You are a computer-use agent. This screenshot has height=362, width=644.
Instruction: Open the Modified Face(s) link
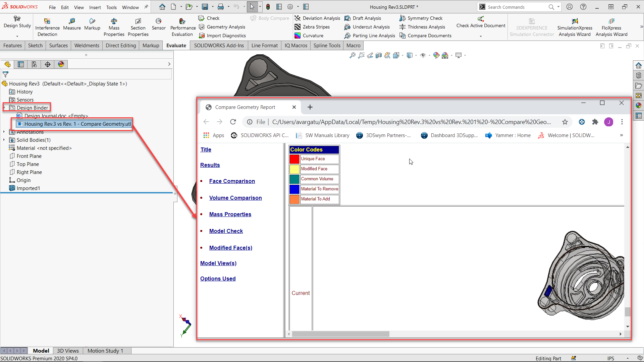231,248
